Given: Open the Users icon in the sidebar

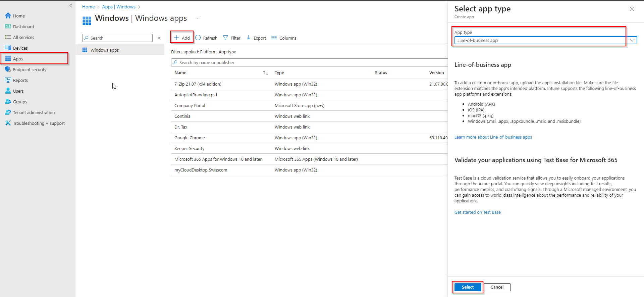Looking at the screenshot, I should [8, 91].
